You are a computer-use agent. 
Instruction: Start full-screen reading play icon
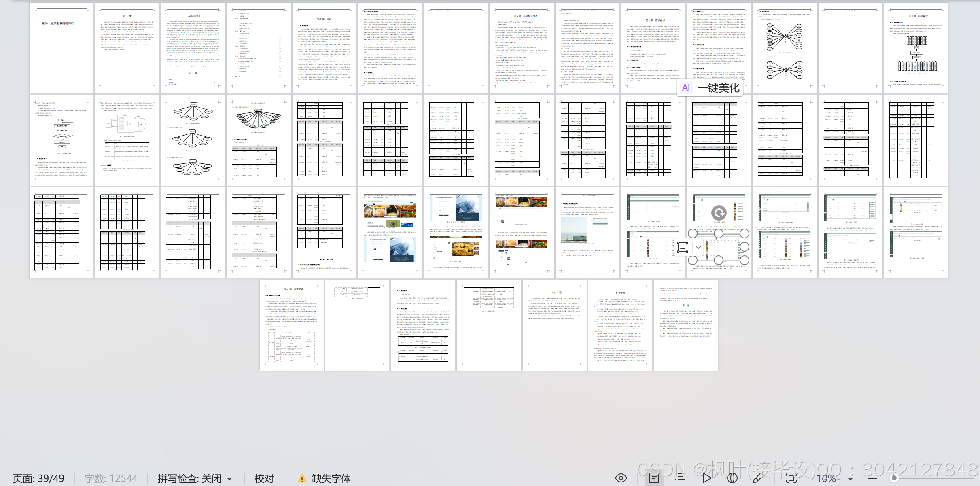(x=706, y=478)
